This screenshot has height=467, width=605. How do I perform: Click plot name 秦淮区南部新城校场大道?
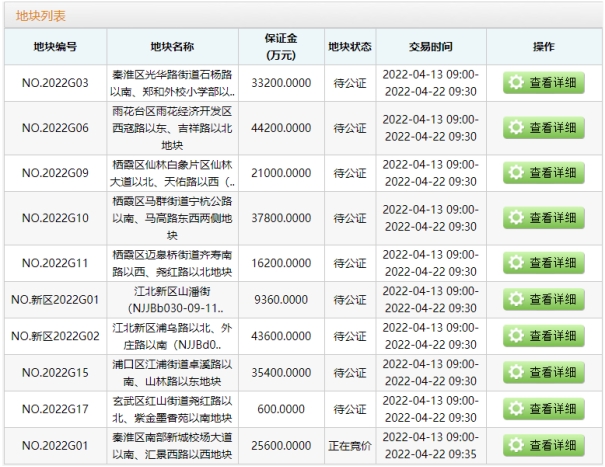pyautogui.click(x=172, y=445)
